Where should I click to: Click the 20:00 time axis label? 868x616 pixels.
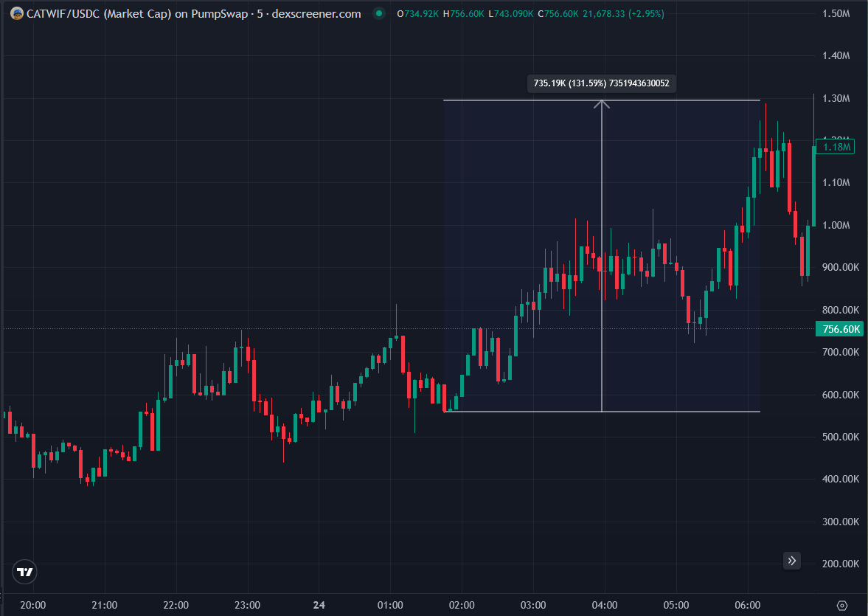tap(32, 605)
